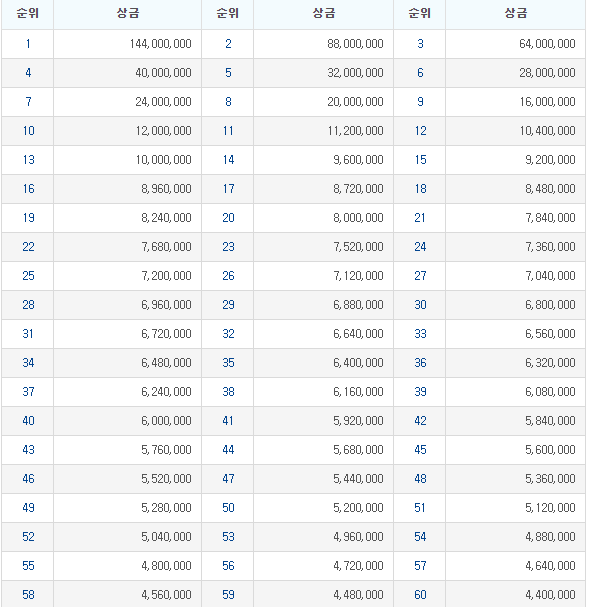Select the 4,400,000 prize amount
This screenshot has height=607, width=589.
point(550,595)
